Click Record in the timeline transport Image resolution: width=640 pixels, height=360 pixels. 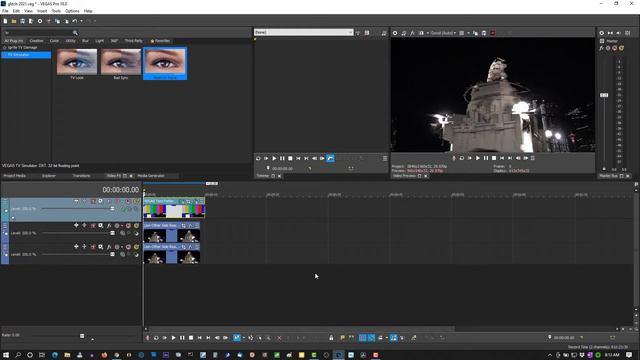pos(148,338)
